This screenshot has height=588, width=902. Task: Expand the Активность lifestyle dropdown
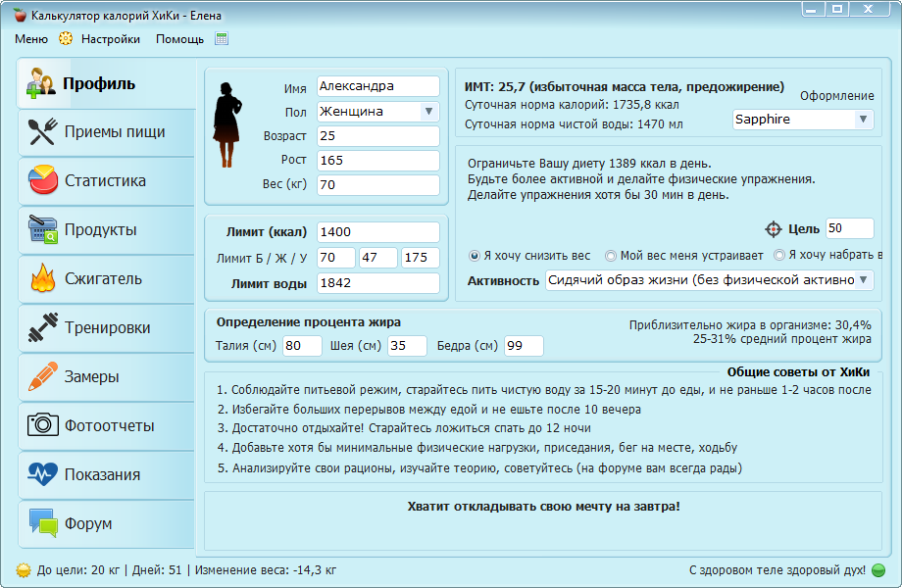click(x=863, y=280)
